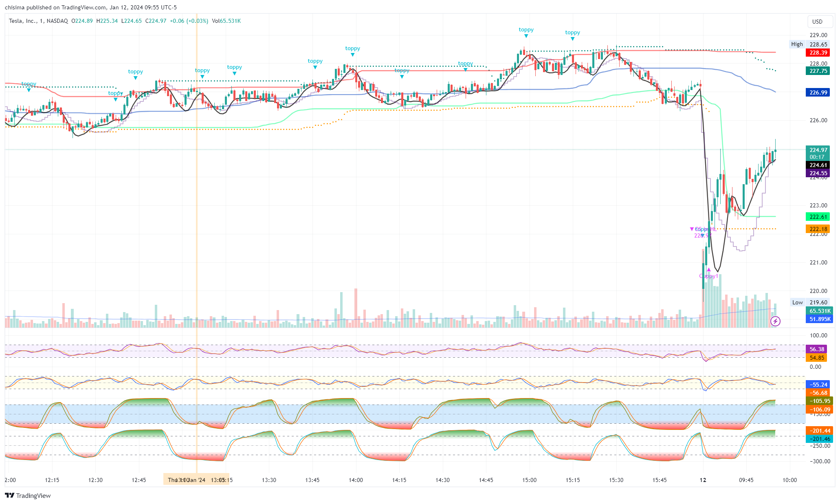Click the toppy marker near 15:15
This screenshot has height=504, width=840.
tap(572, 38)
